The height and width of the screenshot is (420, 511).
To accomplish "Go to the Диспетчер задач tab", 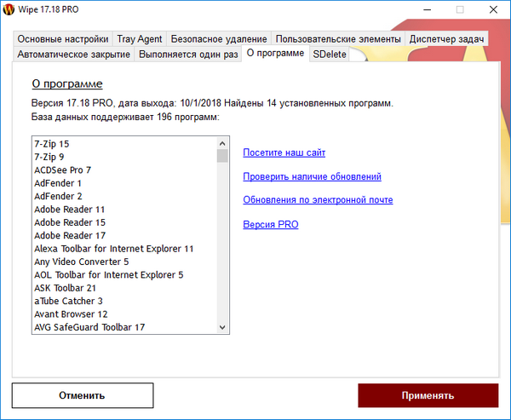I will pos(446,39).
